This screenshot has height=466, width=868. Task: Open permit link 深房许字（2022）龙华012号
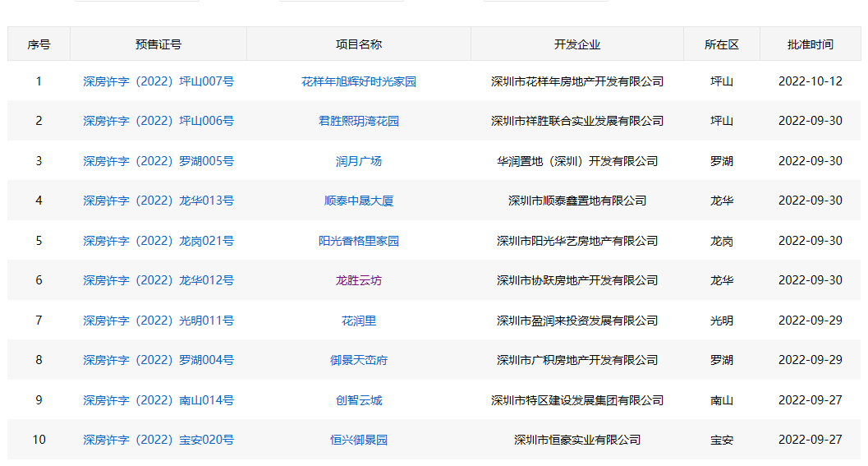click(x=158, y=280)
